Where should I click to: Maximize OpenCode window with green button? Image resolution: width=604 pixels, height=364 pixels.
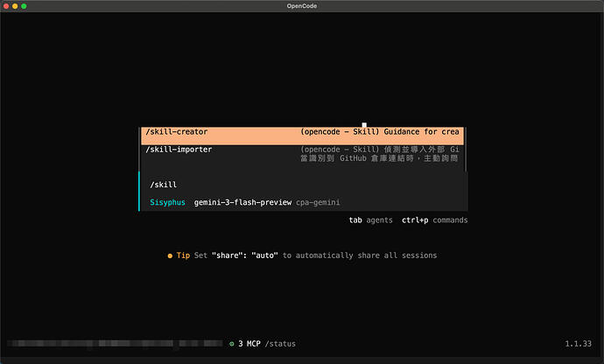point(24,6)
